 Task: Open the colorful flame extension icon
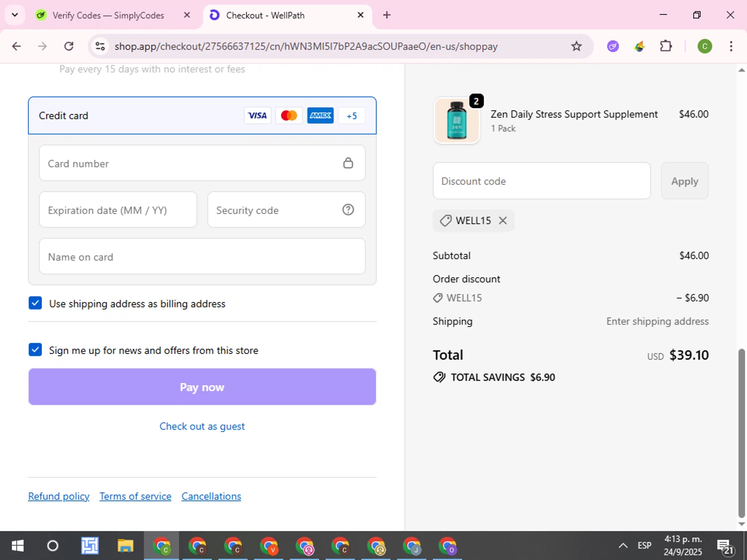639,46
